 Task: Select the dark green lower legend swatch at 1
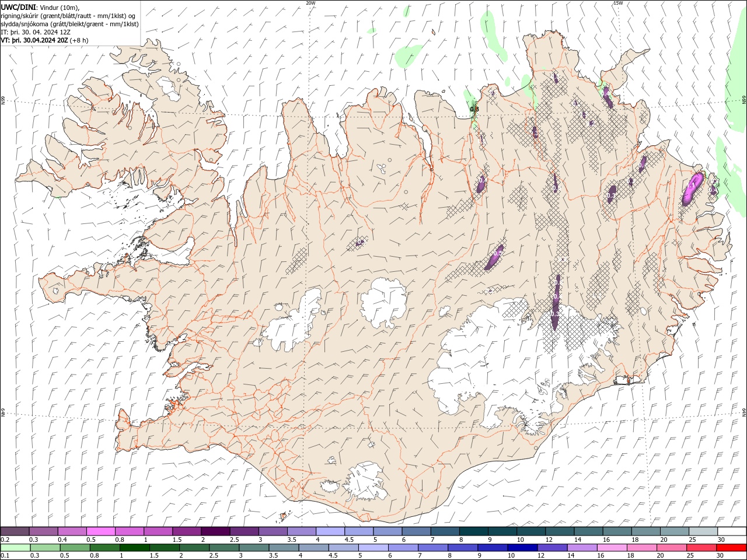[x=135, y=548]
